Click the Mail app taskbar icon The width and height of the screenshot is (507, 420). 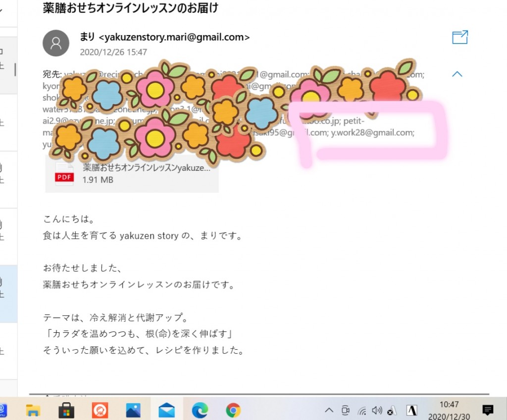166,410
